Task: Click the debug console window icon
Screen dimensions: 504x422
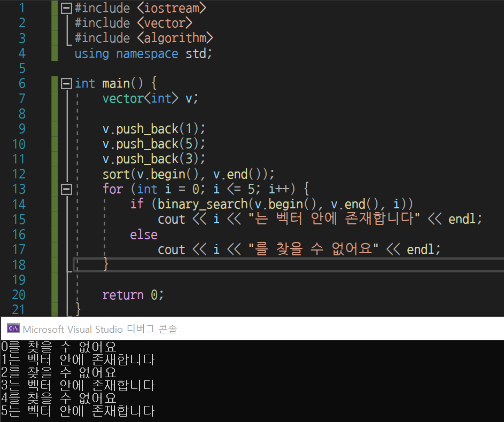Action: point(13,328)
